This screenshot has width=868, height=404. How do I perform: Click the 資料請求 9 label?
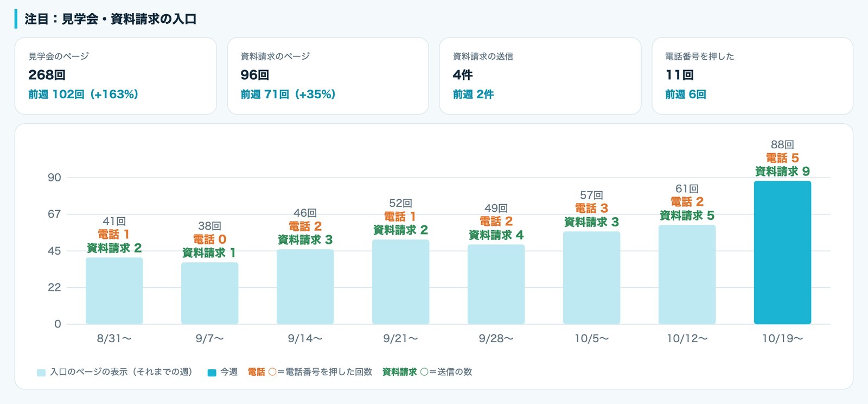(x=782, y=172)
